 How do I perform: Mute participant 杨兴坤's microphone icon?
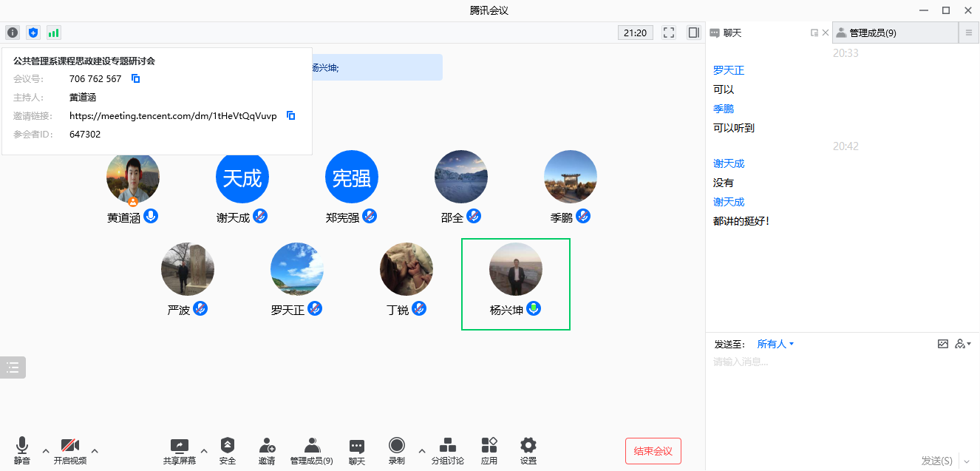pos(534,309)
